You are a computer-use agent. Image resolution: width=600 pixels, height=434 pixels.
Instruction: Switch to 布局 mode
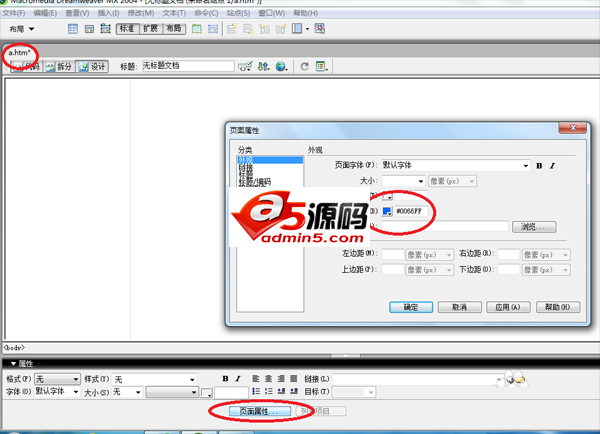click(174, 29)
